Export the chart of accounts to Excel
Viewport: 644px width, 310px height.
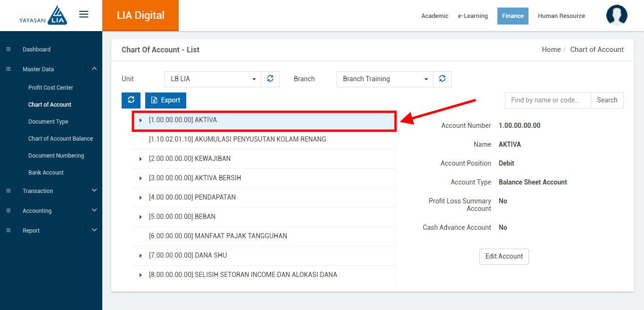(x=165, y=101)
